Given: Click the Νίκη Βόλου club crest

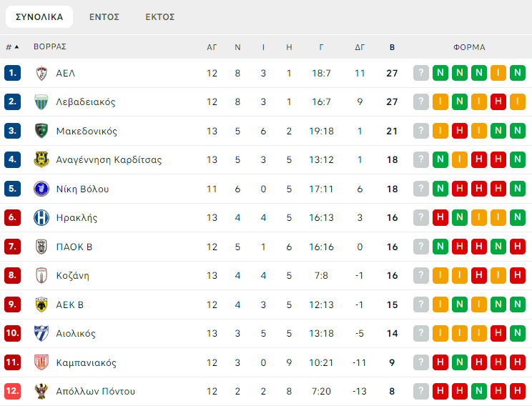Looking at the screenshot, I should (x=41, y=189).
